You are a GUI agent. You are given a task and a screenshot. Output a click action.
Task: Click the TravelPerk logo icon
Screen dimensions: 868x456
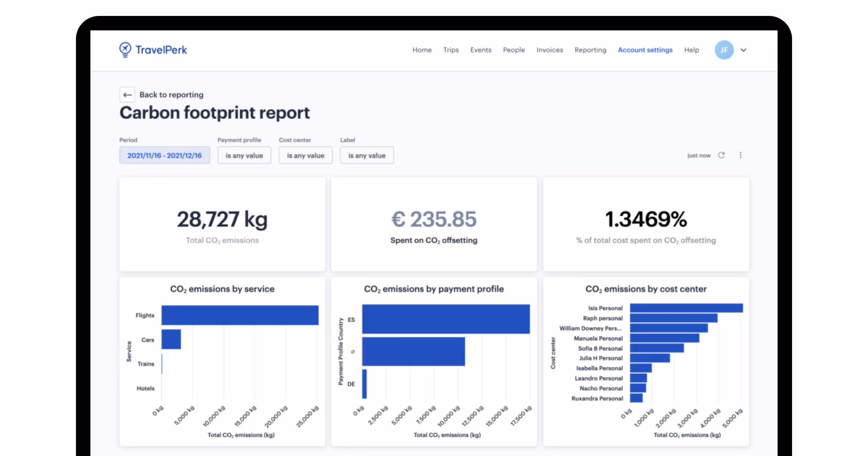point(125,50)
